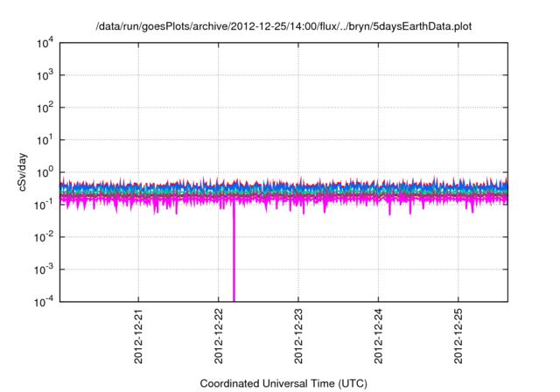Click the plot title file path
This screenshot has height=392, width=560.
[283, 26]
